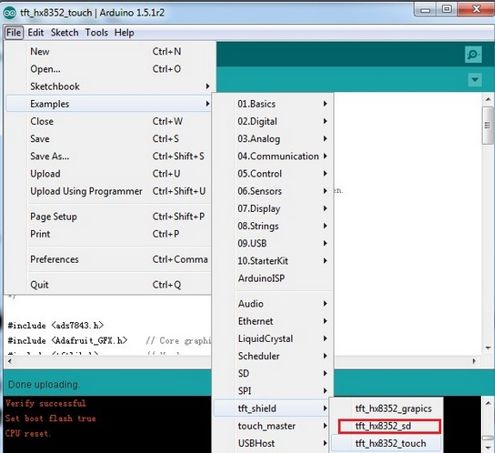The image size is (495, 453).
Task: Choose Save As... in the File menu
Action: (109, 156)
